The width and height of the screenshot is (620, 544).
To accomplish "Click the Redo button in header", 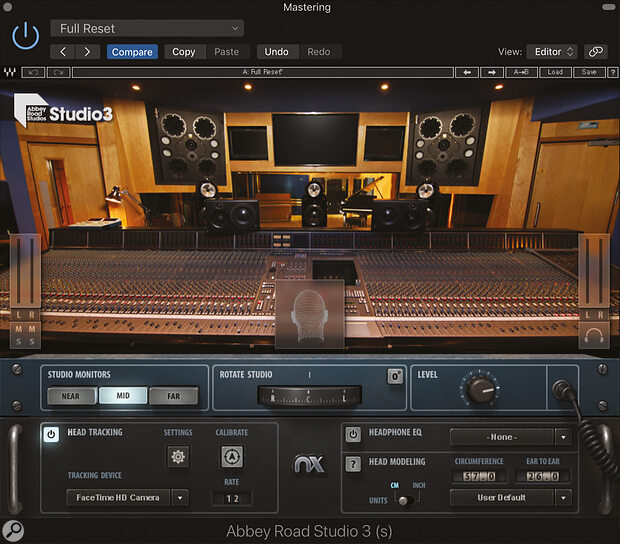I will pyautogui.click(x=319, y=52).
